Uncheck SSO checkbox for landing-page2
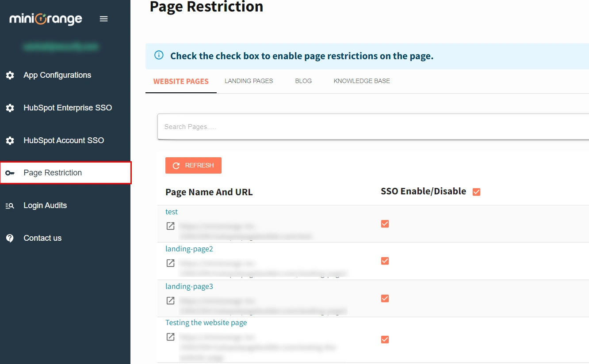Viewport: 589px width, 364px height. tap(385, 261)
